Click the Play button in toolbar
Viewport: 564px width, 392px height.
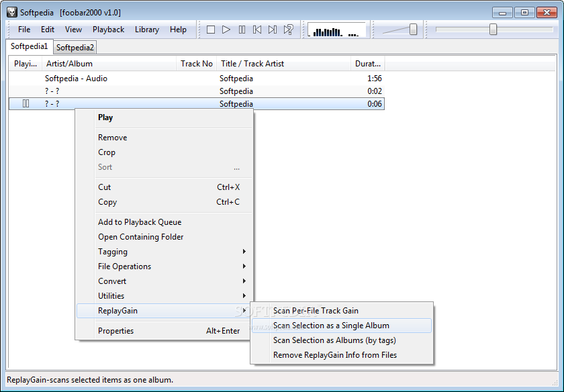tap(226, 30)
